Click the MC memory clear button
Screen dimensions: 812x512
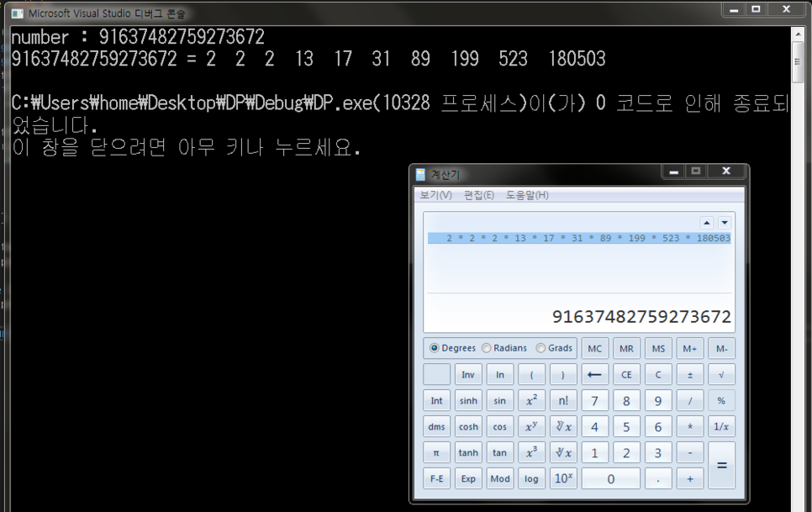tap(594, 348)
